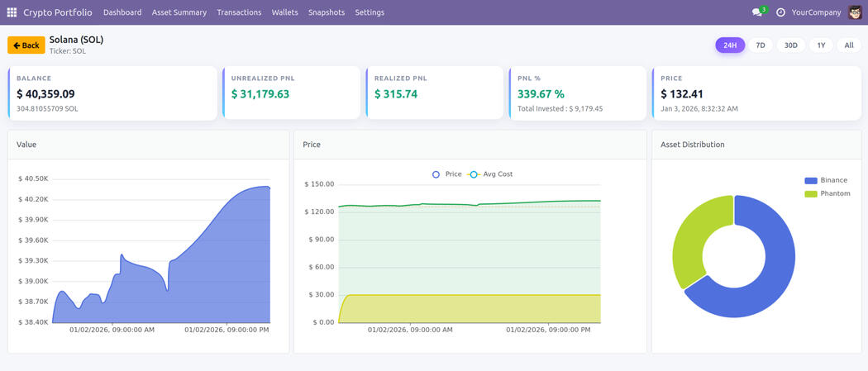The height and width of the screenshot is (371, 868).
Task: Open the apps grid menu icon
Action: pos(12,12)
